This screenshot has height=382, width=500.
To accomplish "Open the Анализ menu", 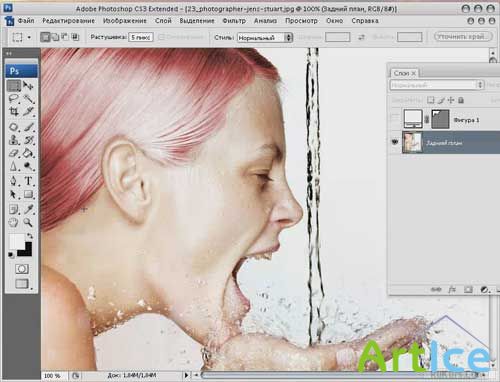I will [265, 21].
